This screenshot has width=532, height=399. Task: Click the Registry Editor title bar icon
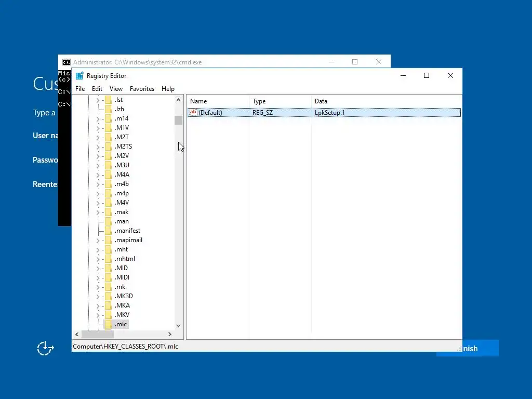(x=79, y=76)
